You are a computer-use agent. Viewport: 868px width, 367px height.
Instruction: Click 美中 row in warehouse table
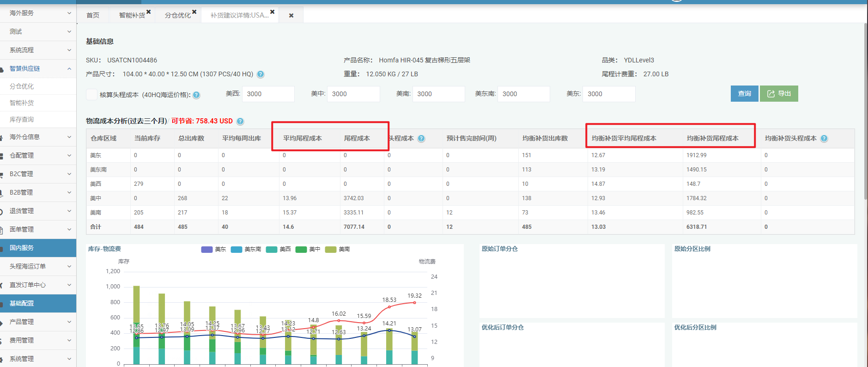click(x=470, y=198)
